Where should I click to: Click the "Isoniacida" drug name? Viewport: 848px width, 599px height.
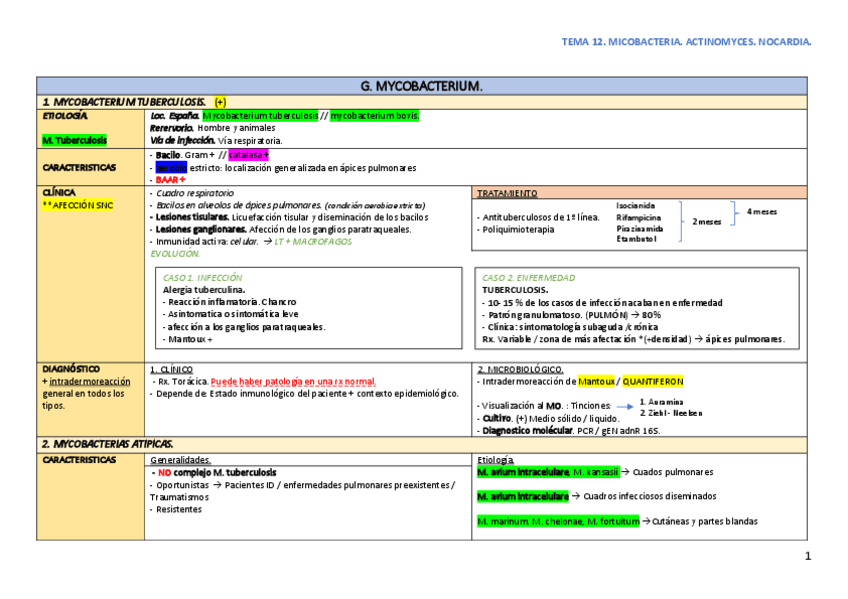pyautogui.click(x=636, y=203)
